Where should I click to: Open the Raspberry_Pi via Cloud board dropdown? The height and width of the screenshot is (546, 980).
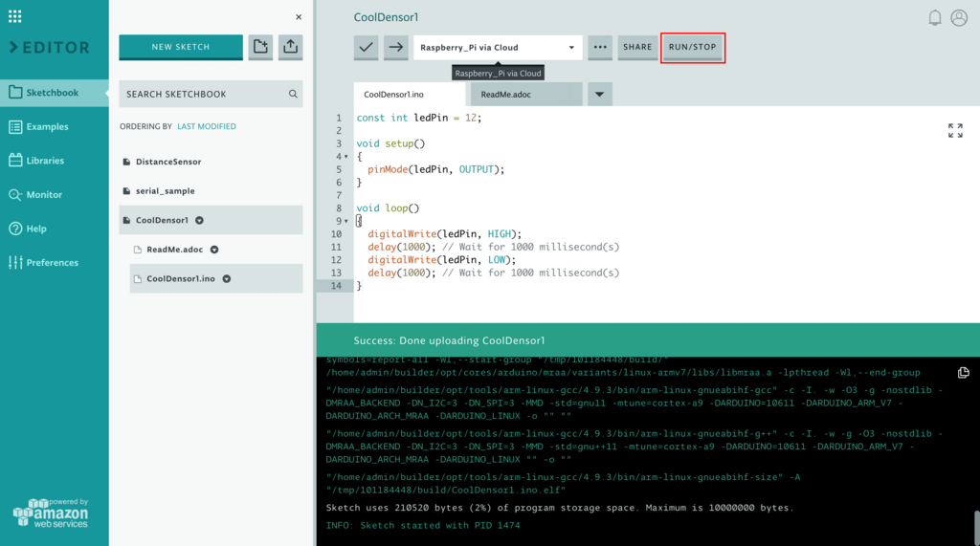[x=498, y=48]
